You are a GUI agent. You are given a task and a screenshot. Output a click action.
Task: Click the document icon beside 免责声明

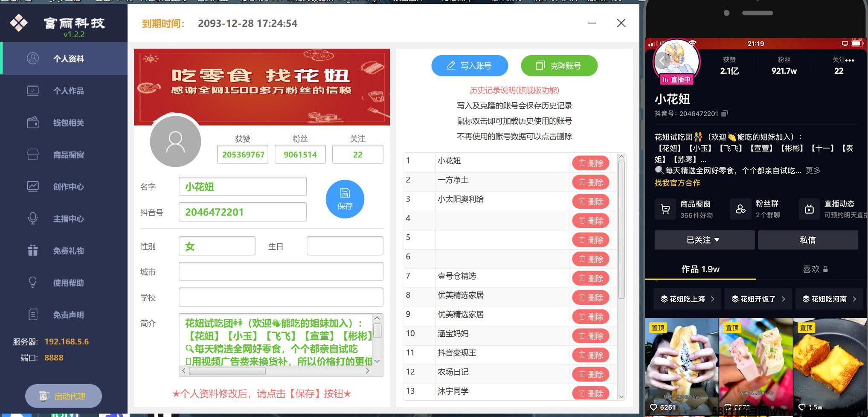33,315
